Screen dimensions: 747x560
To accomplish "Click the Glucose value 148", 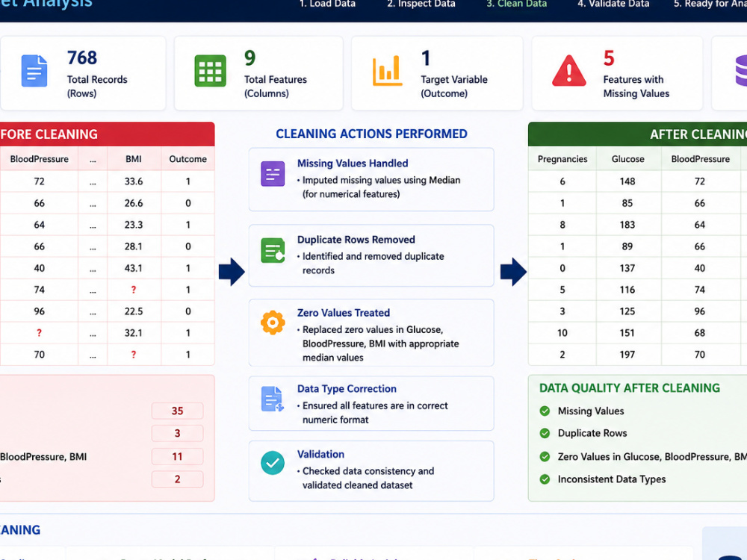I will pyautogui.click(x=627, y=181).
